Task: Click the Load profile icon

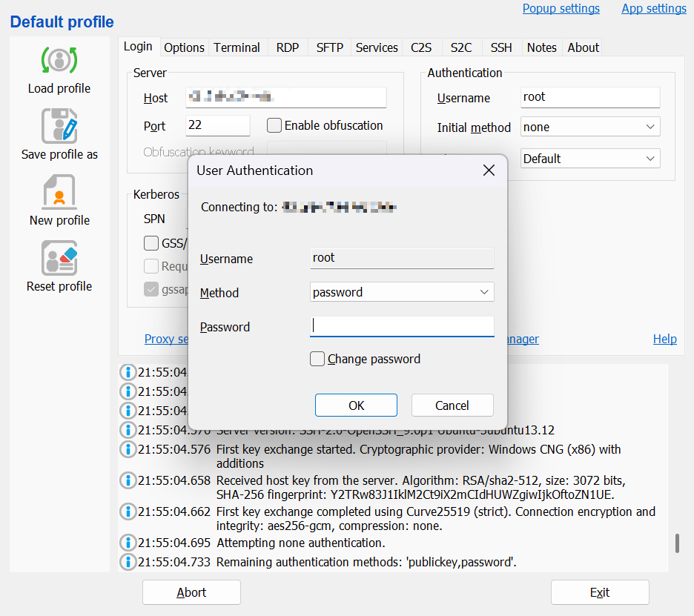Action: click(59, 60)
